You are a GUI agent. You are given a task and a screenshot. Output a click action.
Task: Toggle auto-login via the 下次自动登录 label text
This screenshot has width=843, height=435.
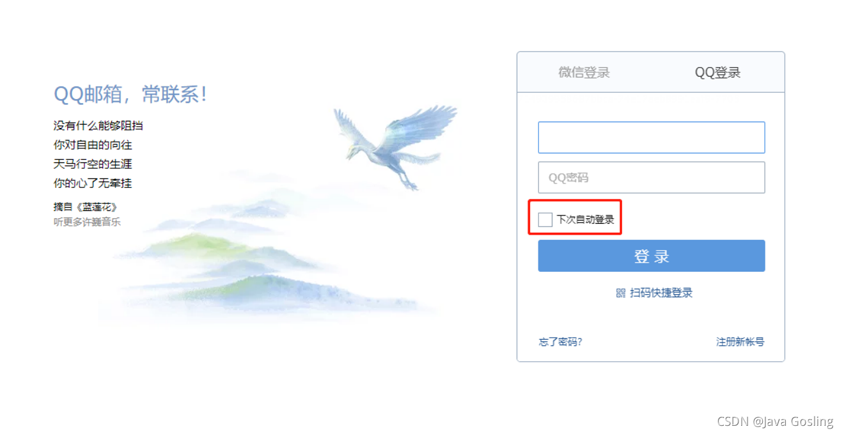coord(585,219)
